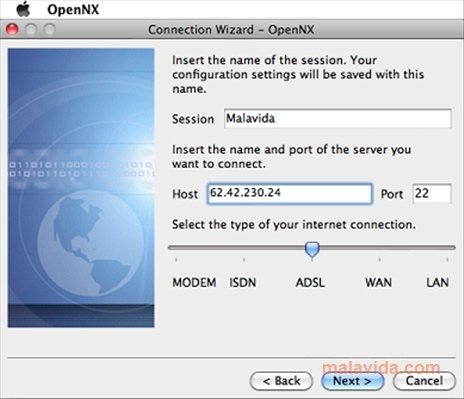
Task: Close the Connection Wizard window
Action: click(12, 30)
